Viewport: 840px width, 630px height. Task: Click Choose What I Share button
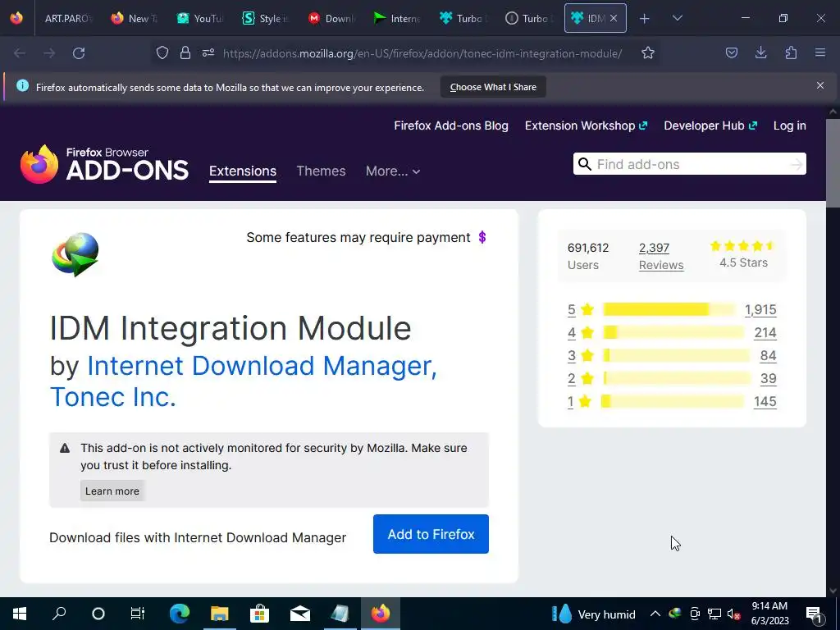coord(493,87)
